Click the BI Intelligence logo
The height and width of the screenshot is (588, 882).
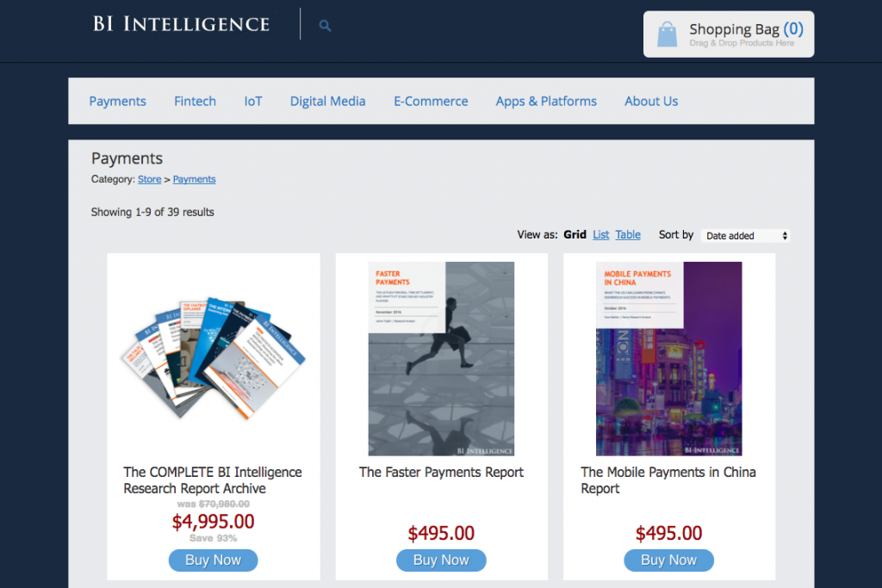pyautogui.click(x=180, y=24)
